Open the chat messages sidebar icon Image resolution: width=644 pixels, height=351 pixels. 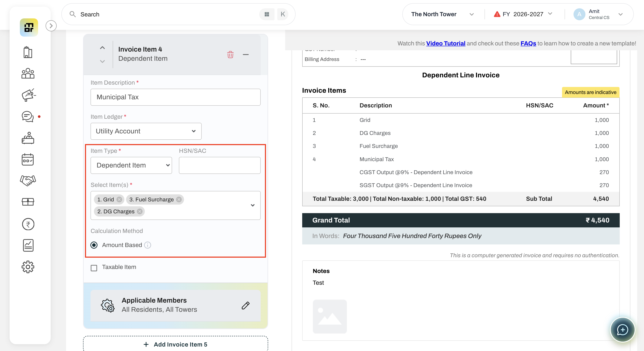click(x=28, y=117)
